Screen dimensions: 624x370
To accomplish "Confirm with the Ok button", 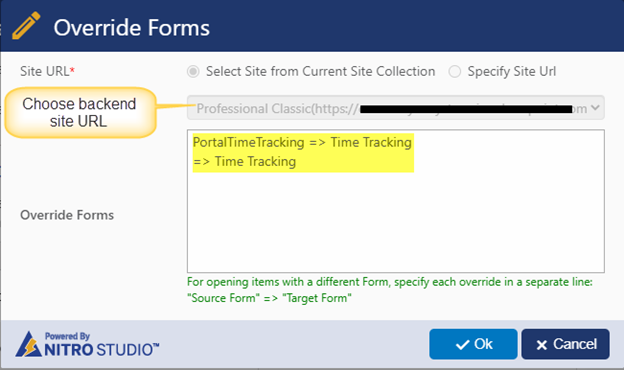I will coord(473,344).
